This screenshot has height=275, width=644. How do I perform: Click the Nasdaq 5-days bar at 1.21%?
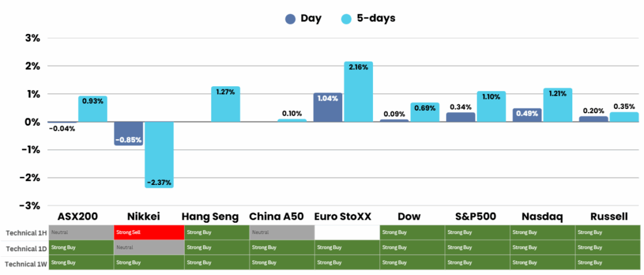(558, 105)
